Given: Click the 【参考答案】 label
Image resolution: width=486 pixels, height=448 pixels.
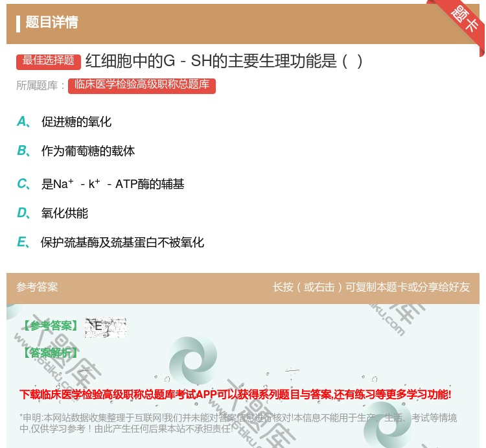Looking at the screenshot, I should click(x=51, y=326).
